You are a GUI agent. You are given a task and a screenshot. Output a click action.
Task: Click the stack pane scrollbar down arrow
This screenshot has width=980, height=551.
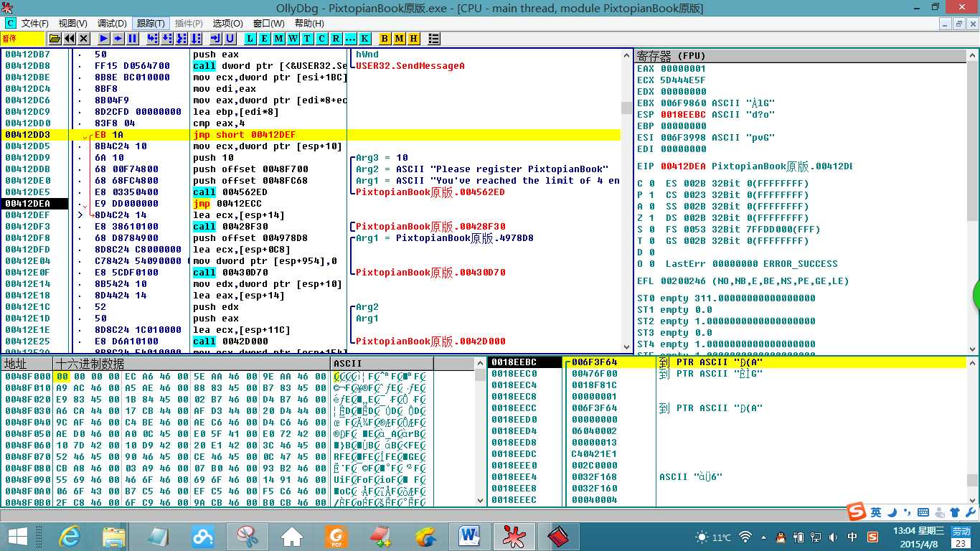click(972, 501)
